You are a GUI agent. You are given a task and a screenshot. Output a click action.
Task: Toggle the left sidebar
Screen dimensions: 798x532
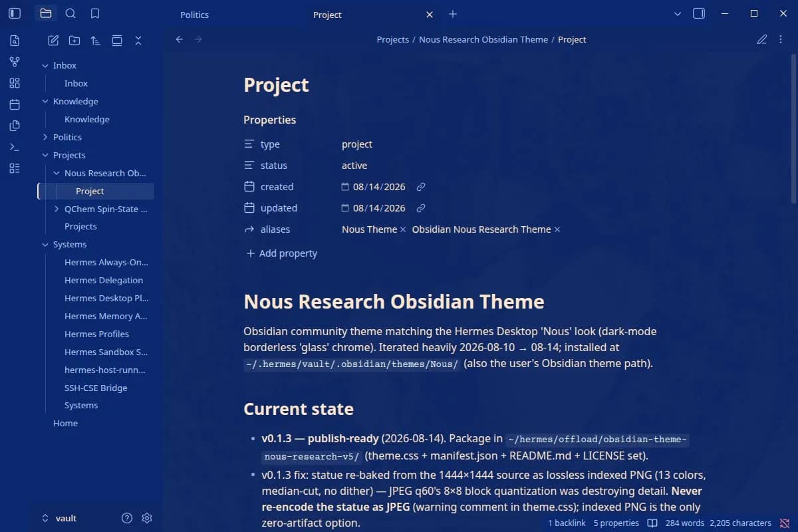[x=15, y=13]
